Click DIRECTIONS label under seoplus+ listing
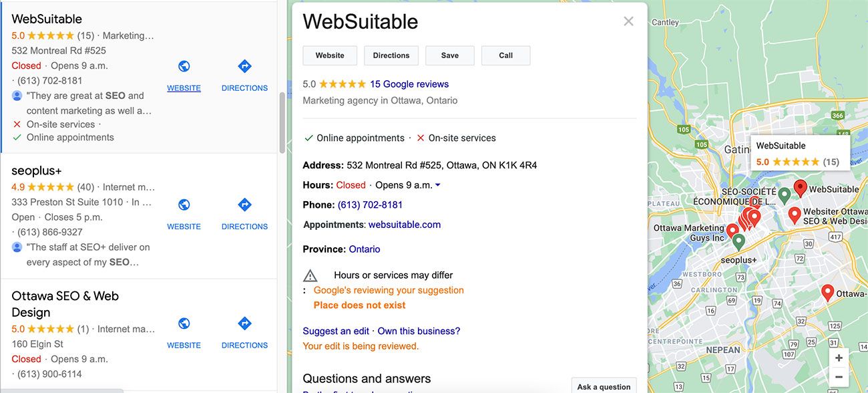The width and height of the screenshot is (868, 393). [x=244, y=227]
